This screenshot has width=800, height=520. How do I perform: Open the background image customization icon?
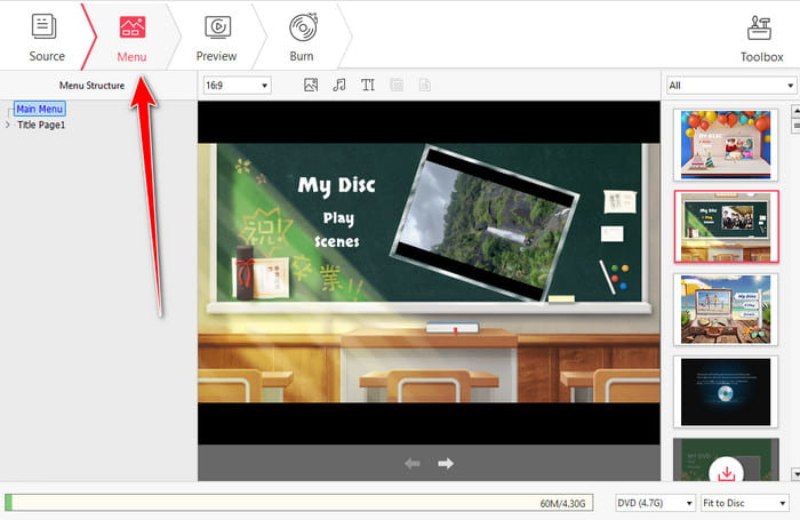pos(311,86)
